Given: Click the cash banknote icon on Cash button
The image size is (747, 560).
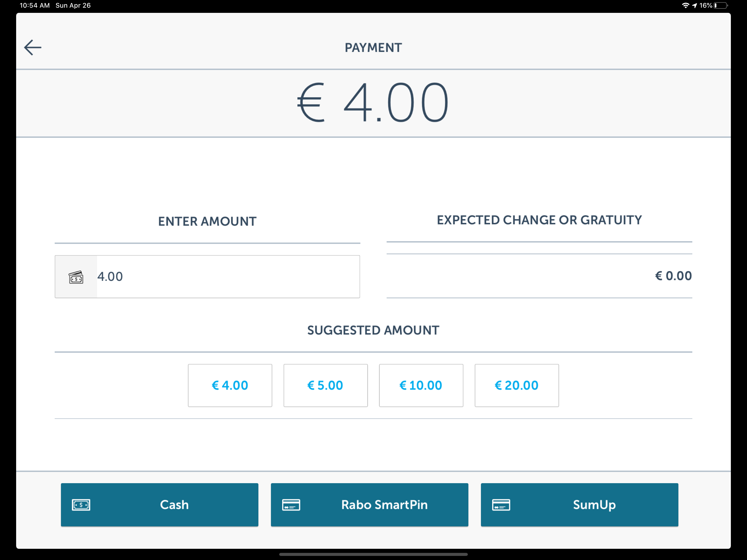Looking at the screenshot, I should (81, 504).
